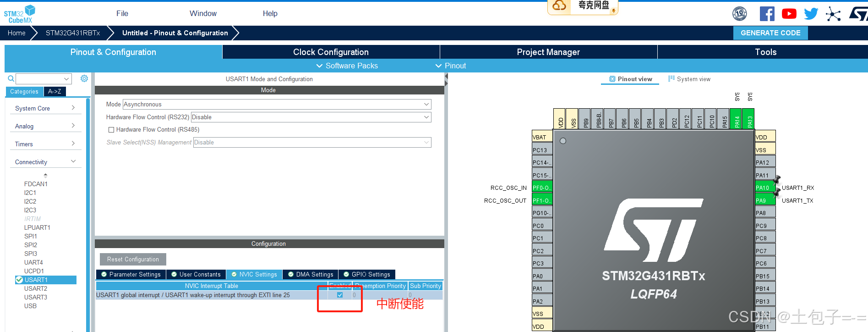Expand the Analog category

click(45, 126)
